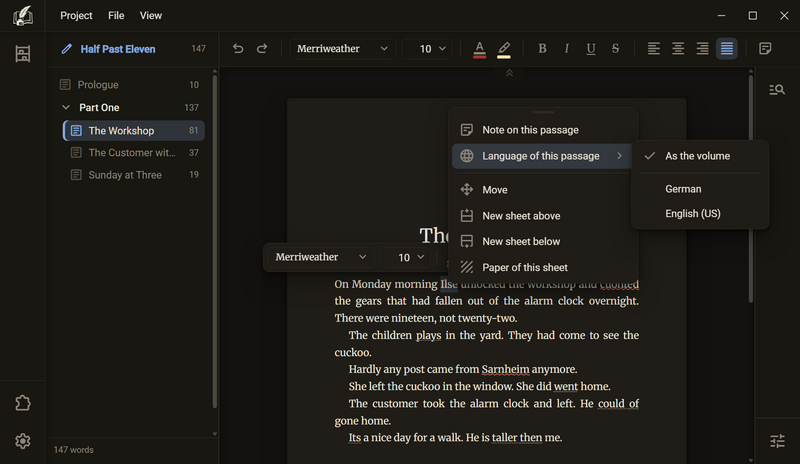Open the File menu
Screen dimensions: 800x464
tap(116, 16)
